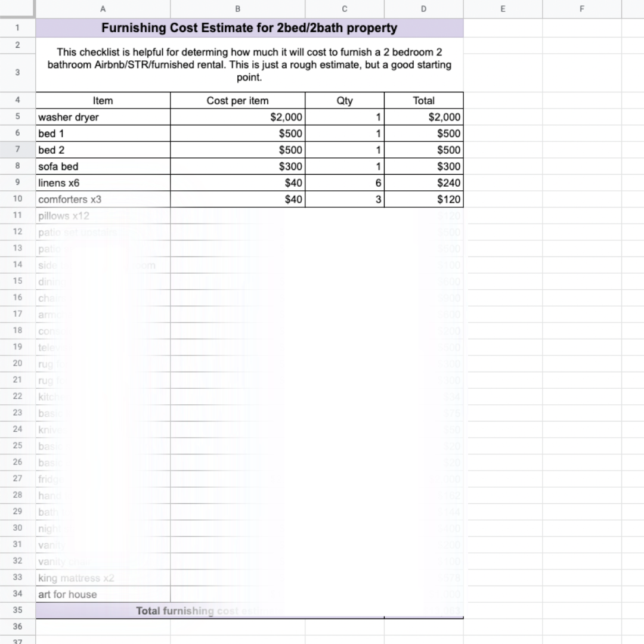The image size is (644, 644).
Task: Select row 34 header
Action: point(17,594)
